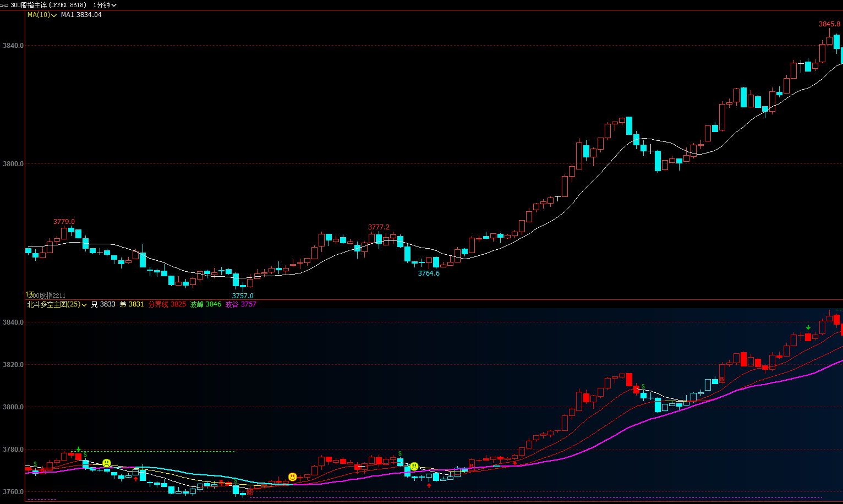The width and height of the screenshot is (843, 504).
Task: Click the 3780.0 price axis label
Action: tap(13, 450)
